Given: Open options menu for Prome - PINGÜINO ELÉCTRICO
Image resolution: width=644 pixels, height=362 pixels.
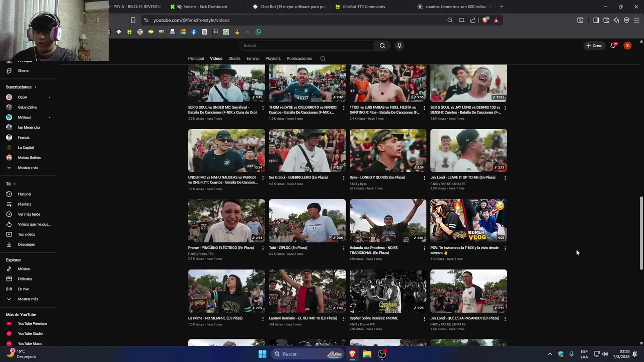Looking at the screenshot, I should tap(263, 248).
